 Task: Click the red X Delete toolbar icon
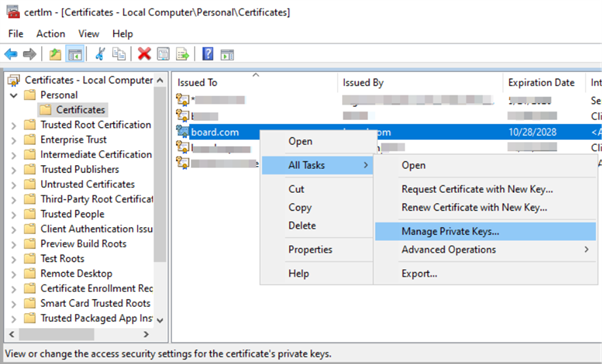tap(144, 54)
